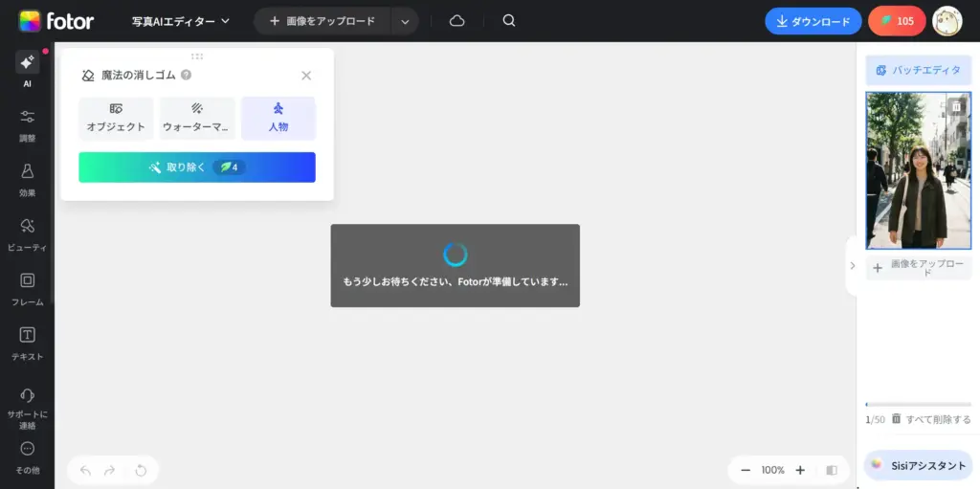Toggle the compare before/after icon

coord(832,470)
